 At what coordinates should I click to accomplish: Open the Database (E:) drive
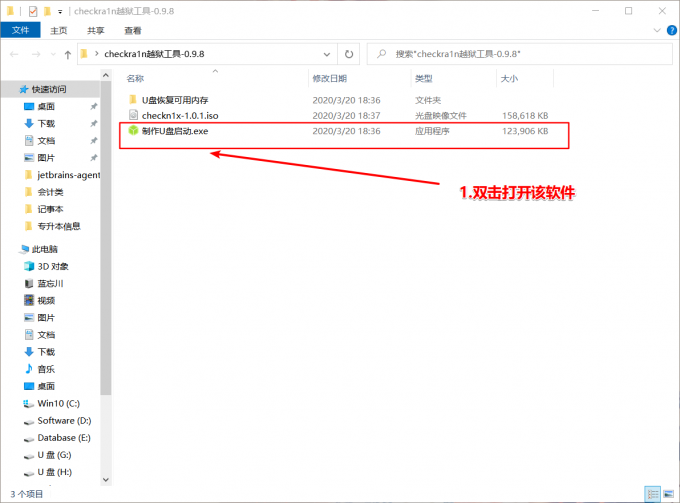tap(64, 438)
